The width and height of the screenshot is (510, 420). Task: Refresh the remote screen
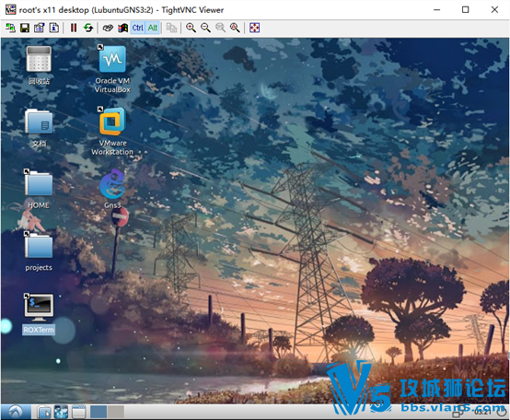pyautogui.click(x=88, y=28)
